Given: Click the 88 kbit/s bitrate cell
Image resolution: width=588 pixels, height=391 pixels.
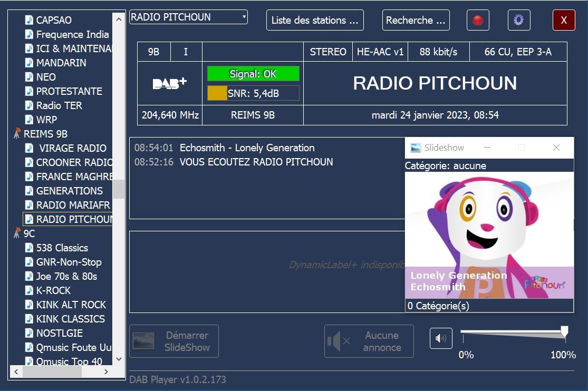Looking at the screenshot, I should (x=438, y=52).
